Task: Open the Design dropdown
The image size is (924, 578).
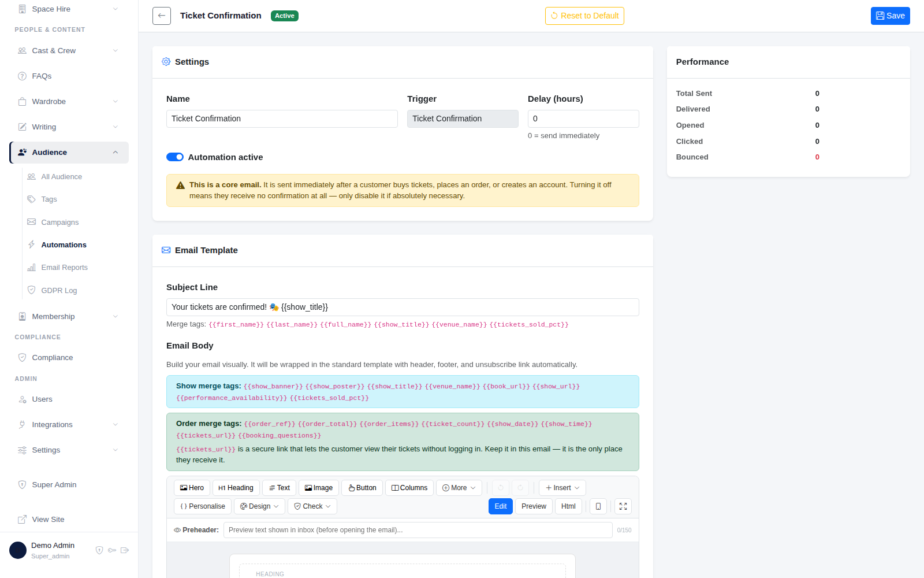Action: point(259,506)
